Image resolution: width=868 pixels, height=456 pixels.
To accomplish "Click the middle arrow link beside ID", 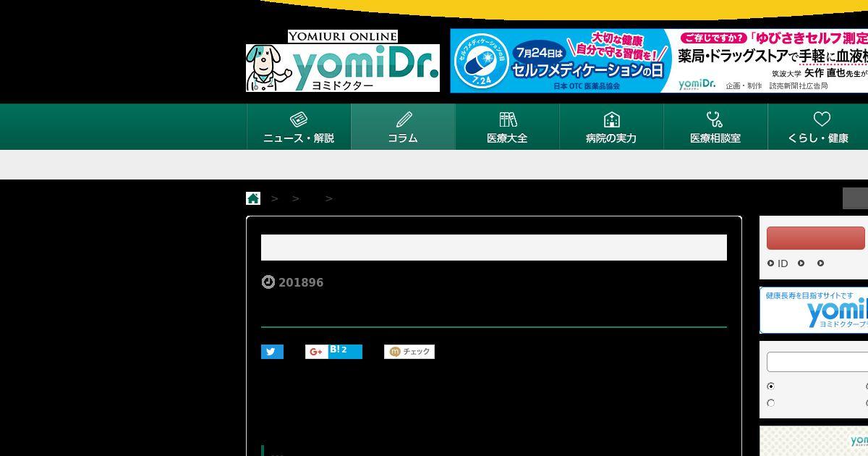I will (801, 263).
